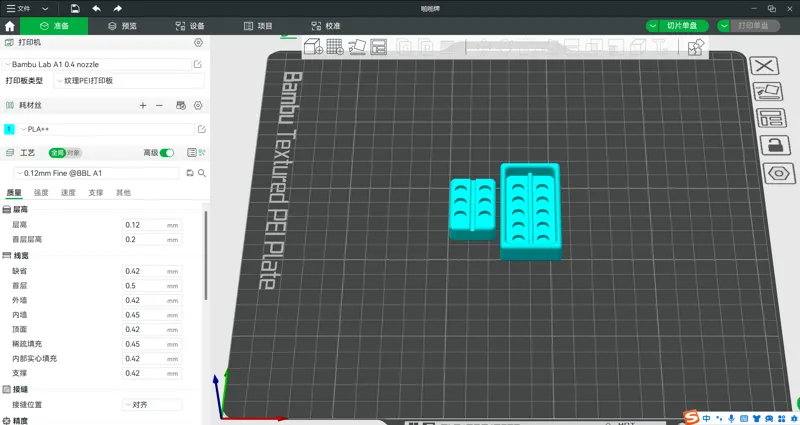Click the 首层 line width field 0.5
800x425 pixels.
(152, 286)
